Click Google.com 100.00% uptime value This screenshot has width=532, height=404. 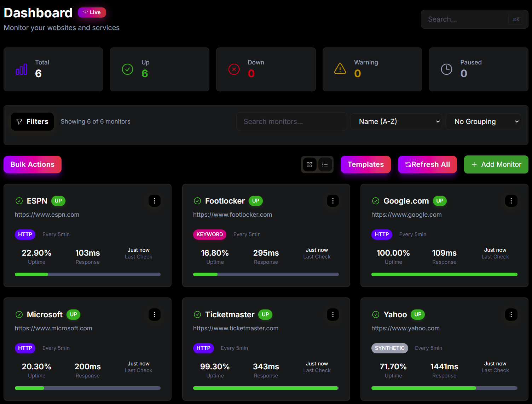tap(393, 253)
